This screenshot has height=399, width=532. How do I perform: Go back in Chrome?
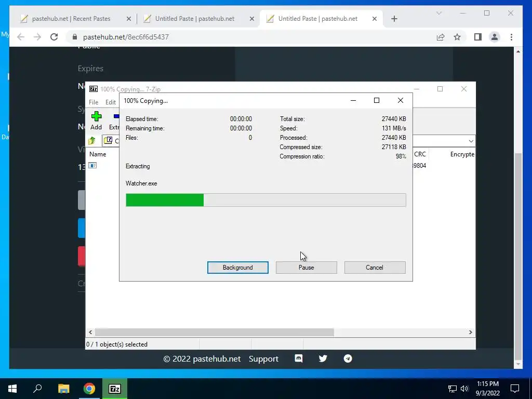click(x=21, y=37)
